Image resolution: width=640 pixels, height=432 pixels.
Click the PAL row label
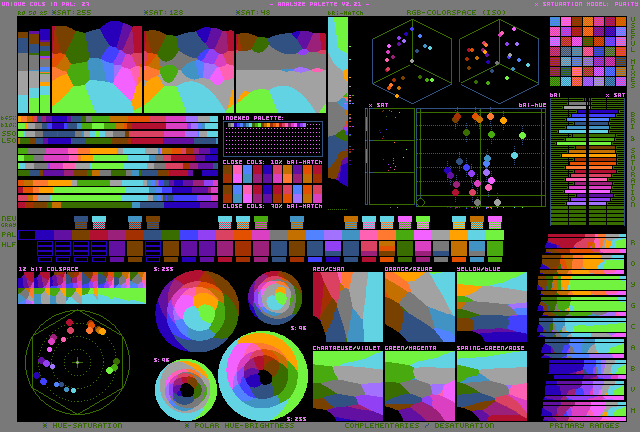(x=9, y=234)
